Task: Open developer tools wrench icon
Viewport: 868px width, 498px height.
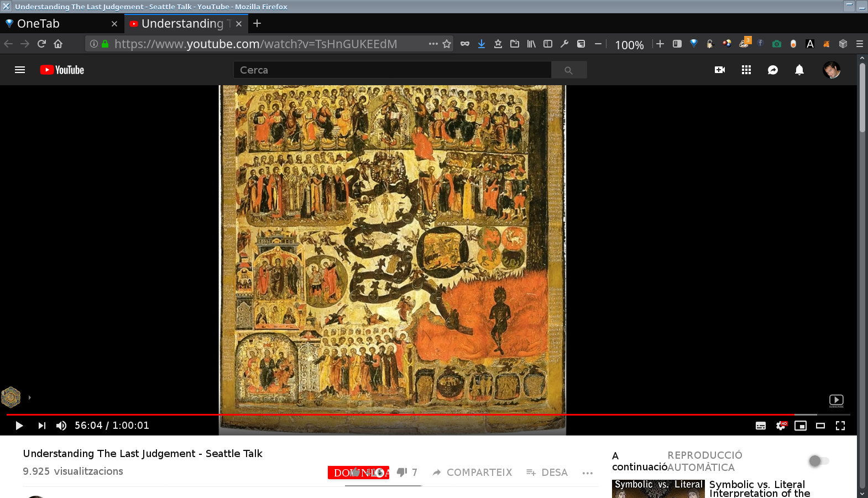Action: click(x=564, y=44)
